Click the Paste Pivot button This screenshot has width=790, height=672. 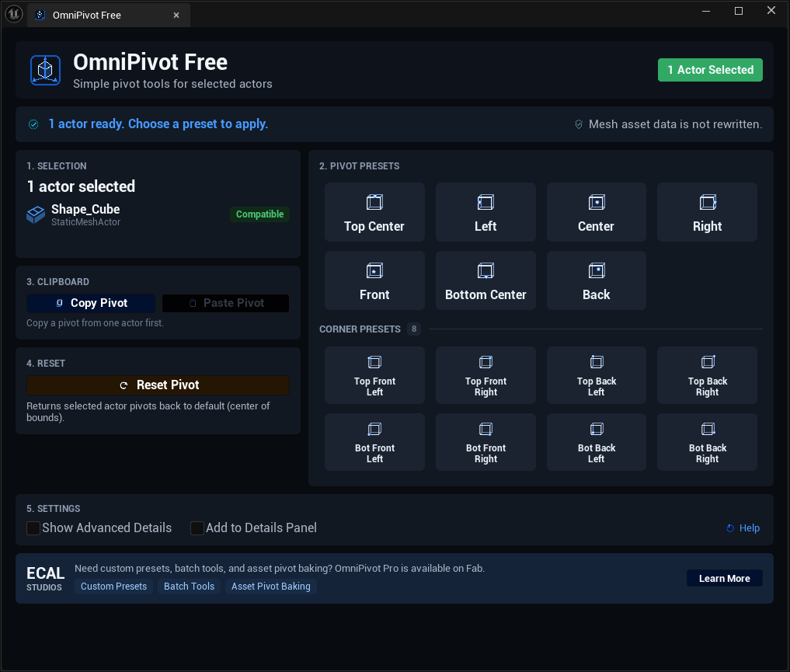pyautogui.click(x=226, y=303)
